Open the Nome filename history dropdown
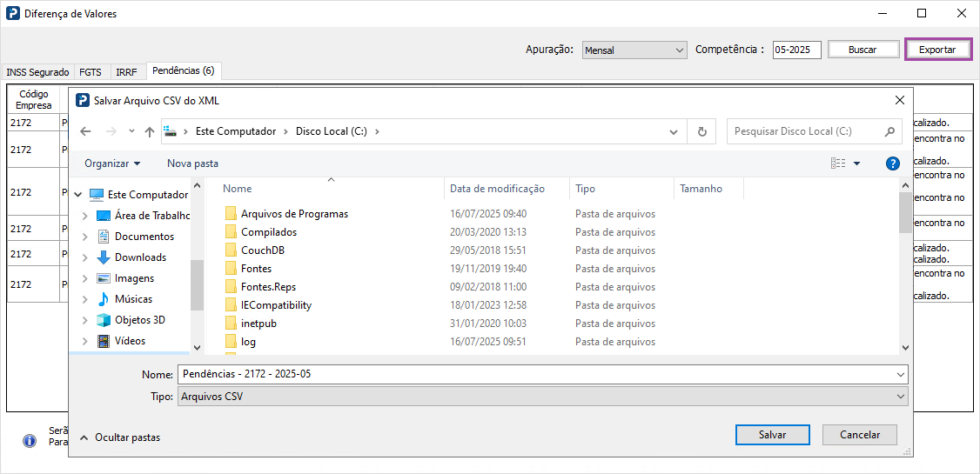The image size is (980, 474). tap(900, 375)
